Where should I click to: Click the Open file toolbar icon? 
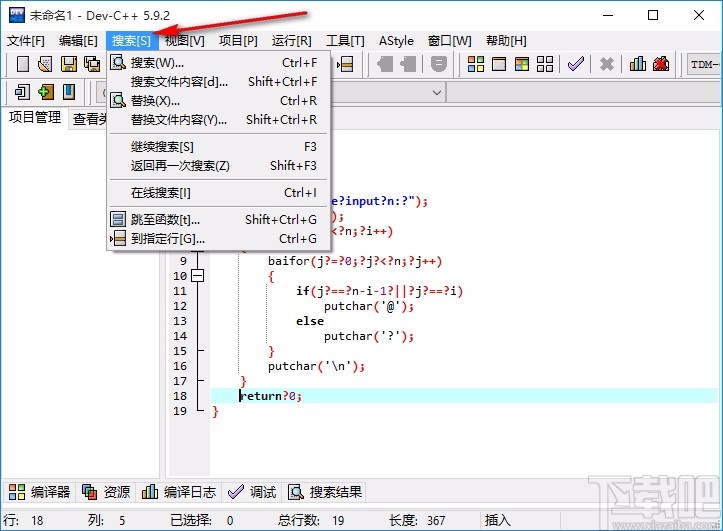tap(45, 64)
